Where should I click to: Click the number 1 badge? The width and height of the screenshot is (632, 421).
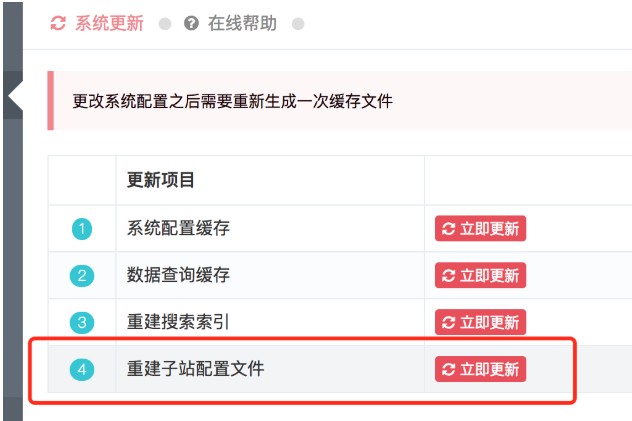(82, 229)
